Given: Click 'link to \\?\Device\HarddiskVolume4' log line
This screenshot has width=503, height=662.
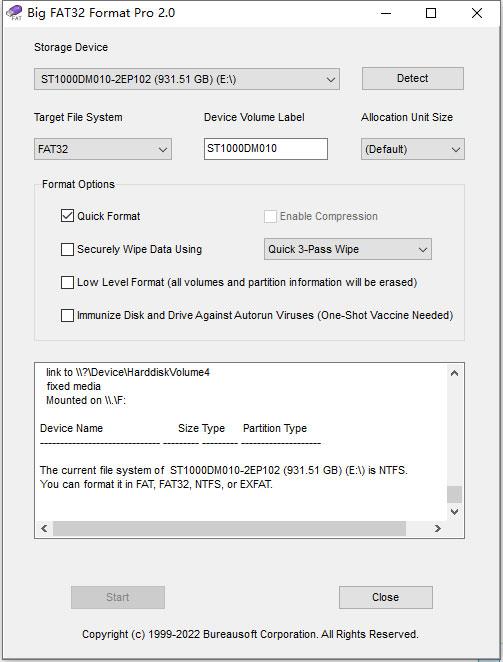Looking at the screenshot, I should tap(128, 372).
